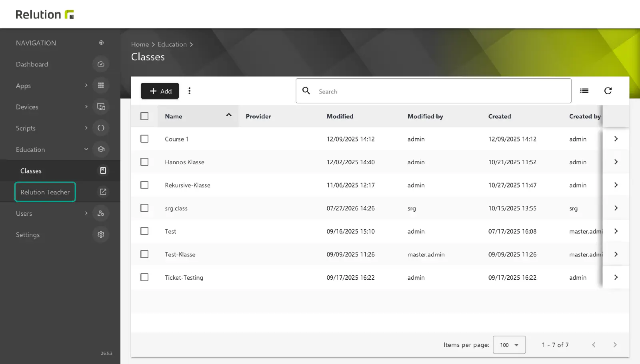The width and height of the screenshot is (640, 364).
Task: Tick the srg.class row checkbox
Action: 144,208
